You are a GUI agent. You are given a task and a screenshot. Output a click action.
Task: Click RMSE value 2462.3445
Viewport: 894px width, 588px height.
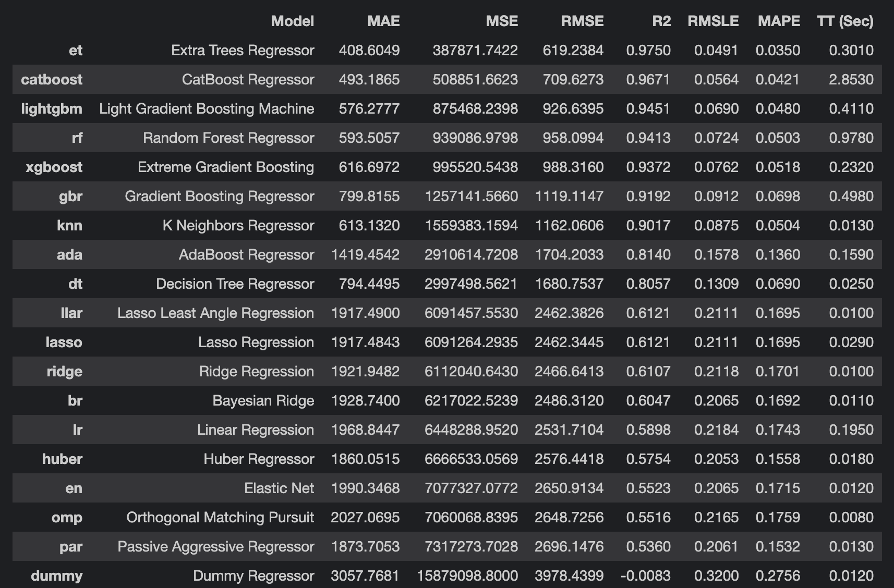pos(569,342)
